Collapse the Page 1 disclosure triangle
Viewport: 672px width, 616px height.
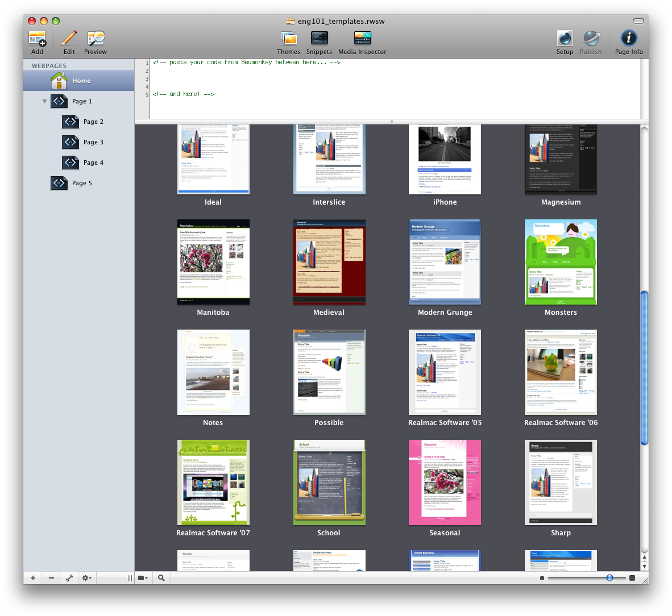point(44,102)
